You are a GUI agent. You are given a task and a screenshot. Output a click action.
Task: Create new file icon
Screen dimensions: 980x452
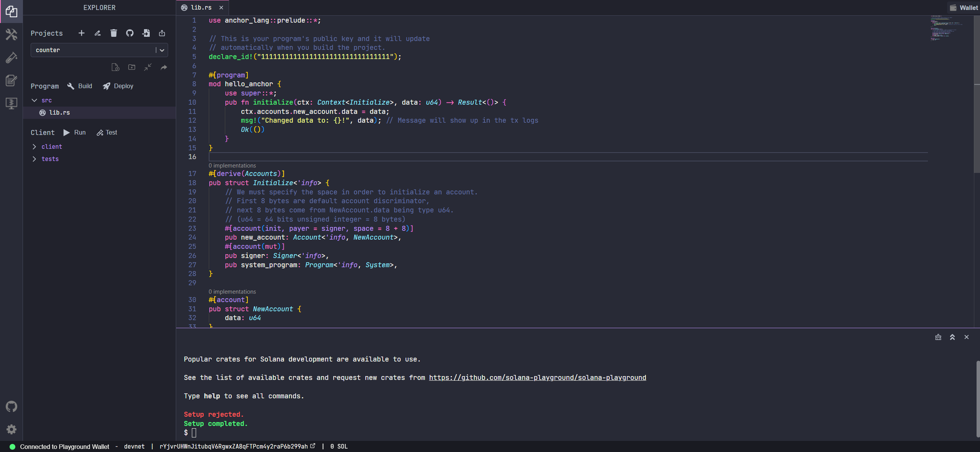(115, 67)
